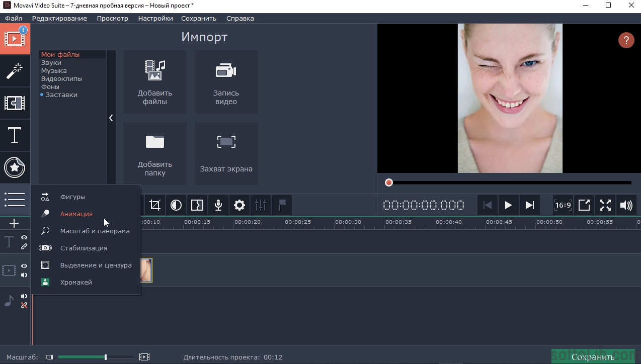The width and height of the screenshot is (641, 364).
Task: Click the audio track note icon
Action: (x=9, y=301)
